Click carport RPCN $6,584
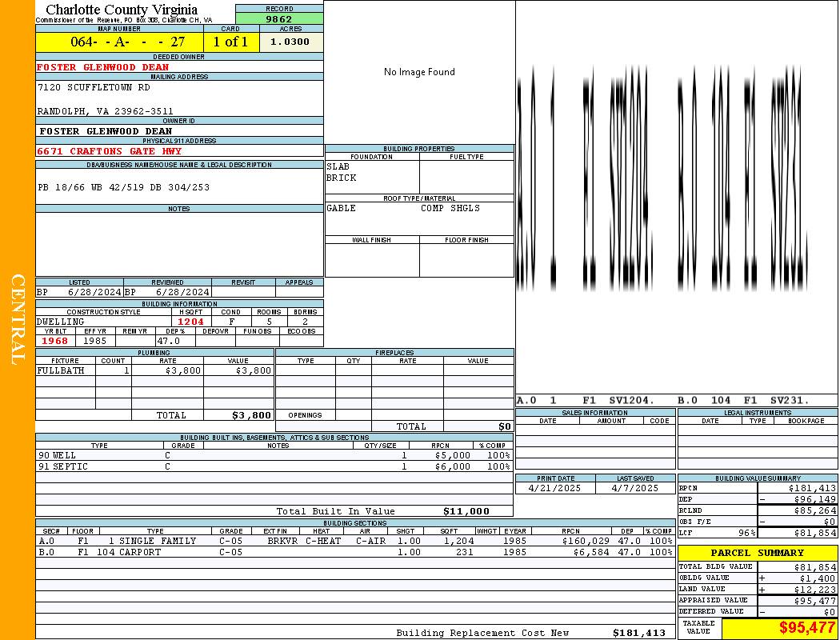 pos(591,552)
